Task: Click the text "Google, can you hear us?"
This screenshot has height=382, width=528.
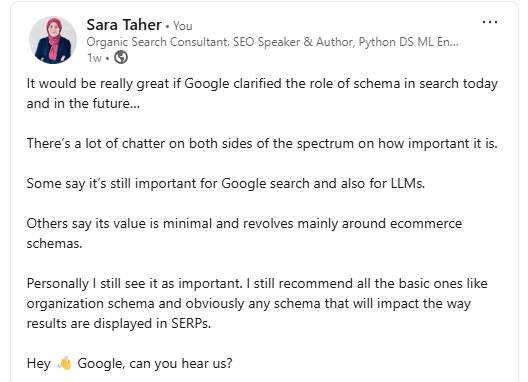Action: pos(155,364)
